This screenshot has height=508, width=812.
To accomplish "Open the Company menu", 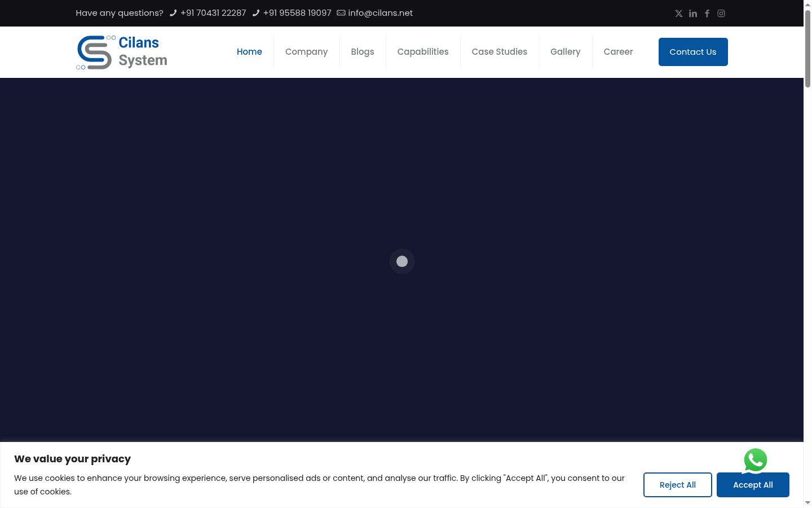I will (306, 52).
